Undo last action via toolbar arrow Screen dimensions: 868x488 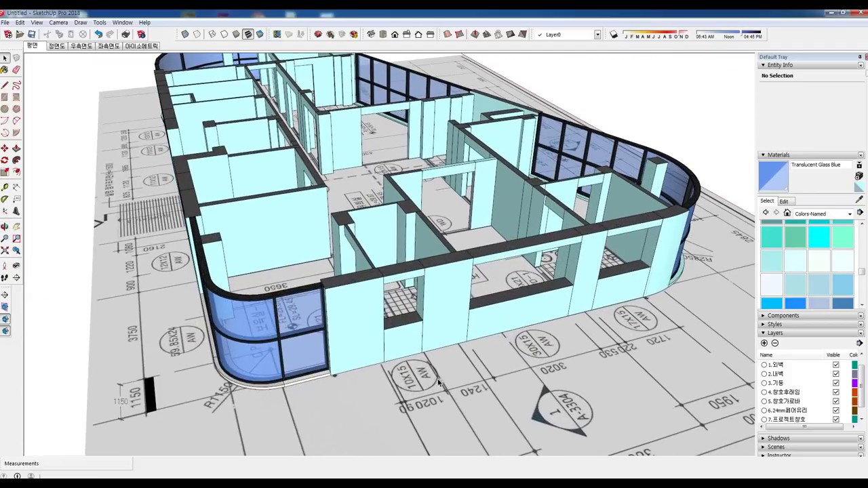tap(98, 34)
